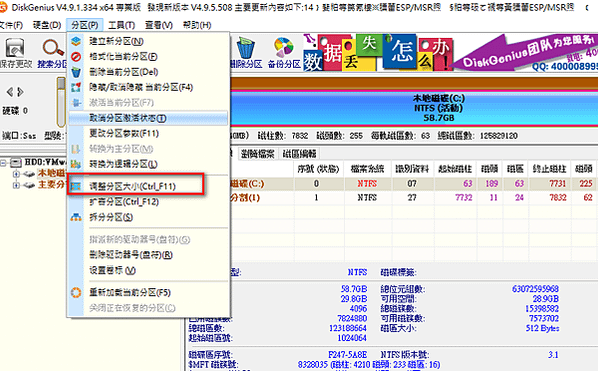
Task: Open the 文件(F) menu
Action: point(11,25)
